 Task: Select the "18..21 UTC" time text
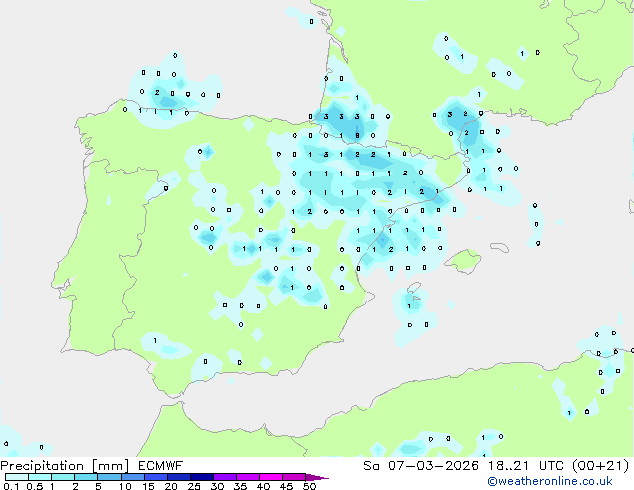point(526,466)
